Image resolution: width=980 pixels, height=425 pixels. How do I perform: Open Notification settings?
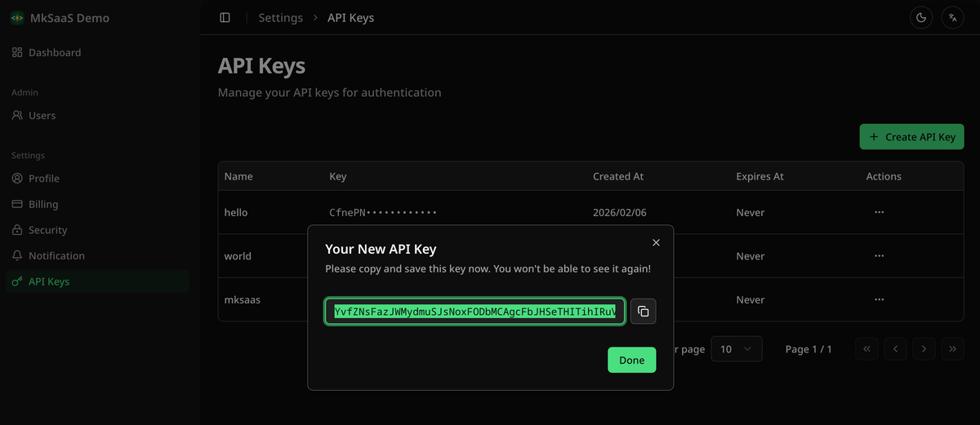coord(56,256)
